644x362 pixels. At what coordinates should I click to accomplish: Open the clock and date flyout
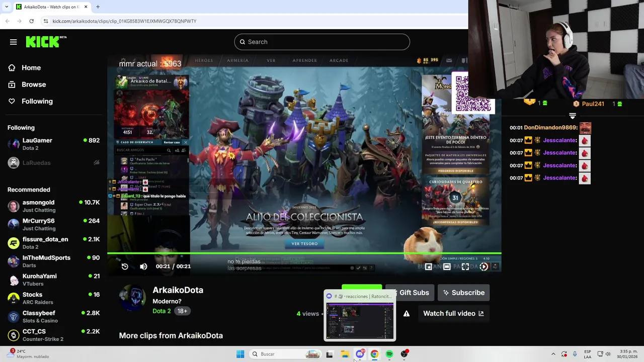click(x=627, y=354)
